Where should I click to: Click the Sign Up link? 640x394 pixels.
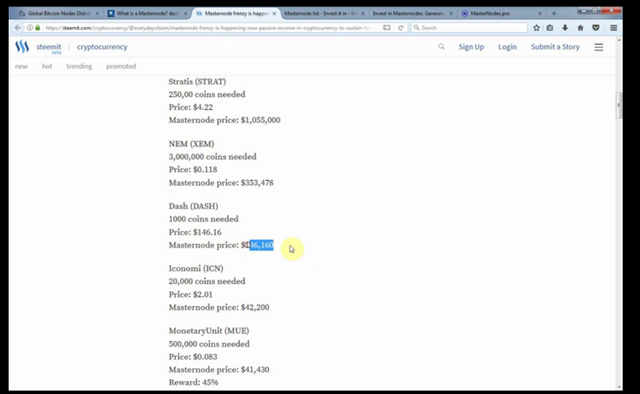[471, 47]
